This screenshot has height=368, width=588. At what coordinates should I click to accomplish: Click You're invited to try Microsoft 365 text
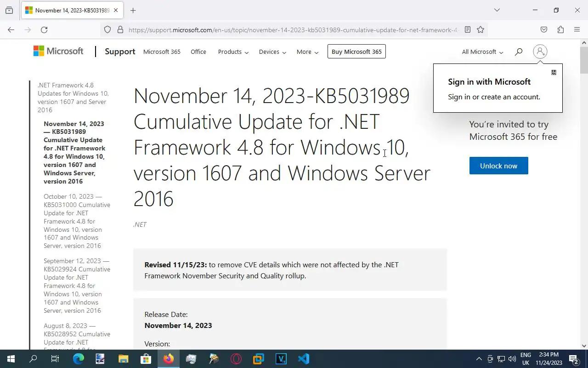513,130
